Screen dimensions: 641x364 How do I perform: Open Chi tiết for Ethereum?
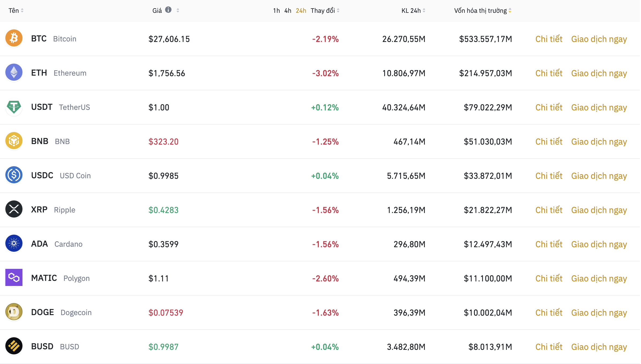[x=549, y=73]
